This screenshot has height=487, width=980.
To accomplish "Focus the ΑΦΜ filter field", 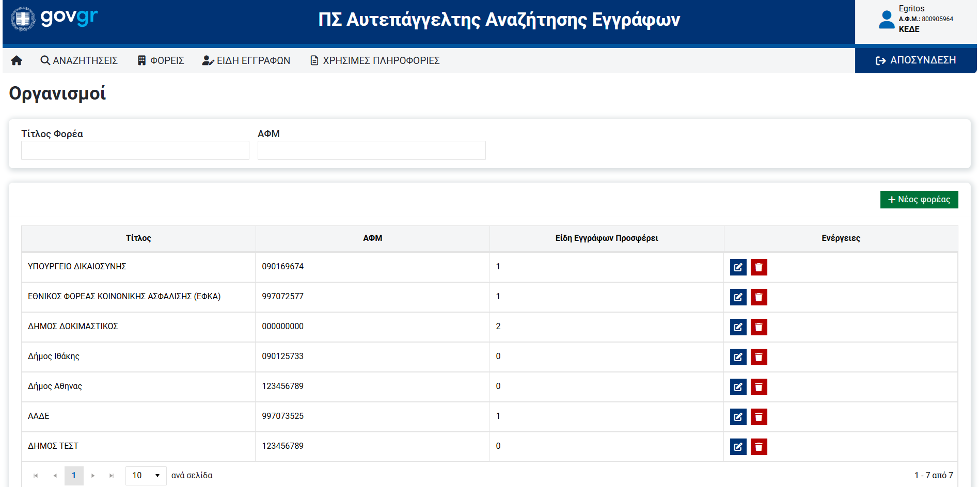I will point(372,151).
